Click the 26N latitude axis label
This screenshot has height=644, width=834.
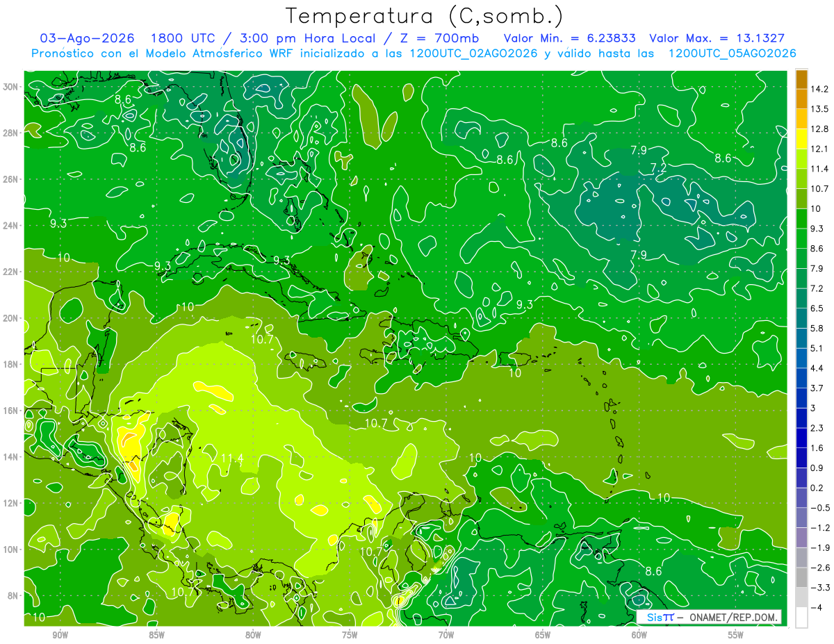(x=10, y=179)
